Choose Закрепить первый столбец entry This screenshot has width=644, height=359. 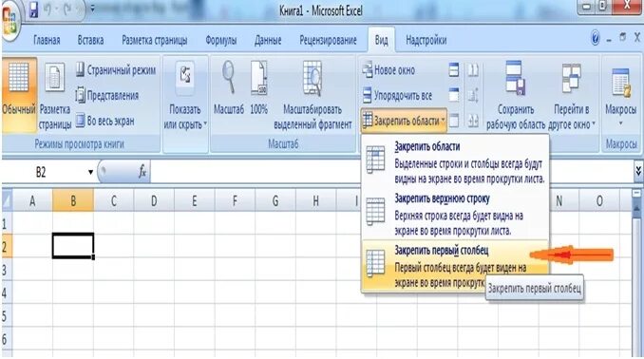[455, 266]
